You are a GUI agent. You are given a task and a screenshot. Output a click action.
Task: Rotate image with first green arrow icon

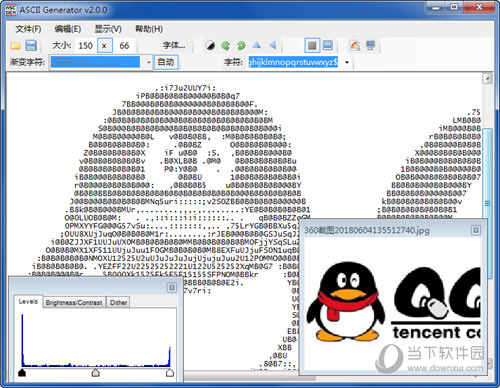pos(226,46)
